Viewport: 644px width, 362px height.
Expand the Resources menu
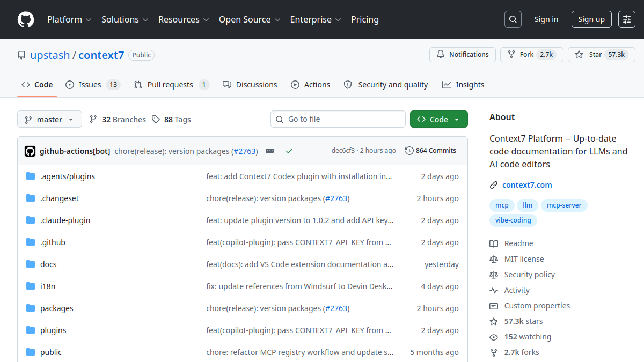(184, 19)
